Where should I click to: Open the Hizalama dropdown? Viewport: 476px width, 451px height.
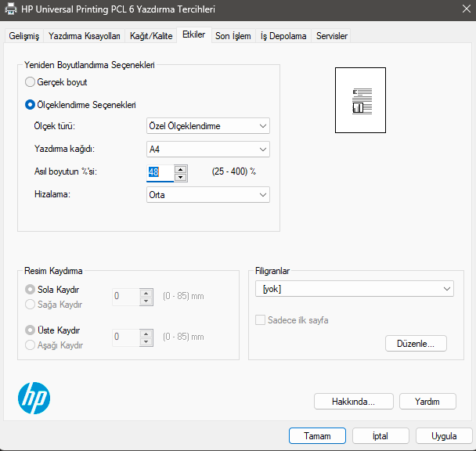208,195
